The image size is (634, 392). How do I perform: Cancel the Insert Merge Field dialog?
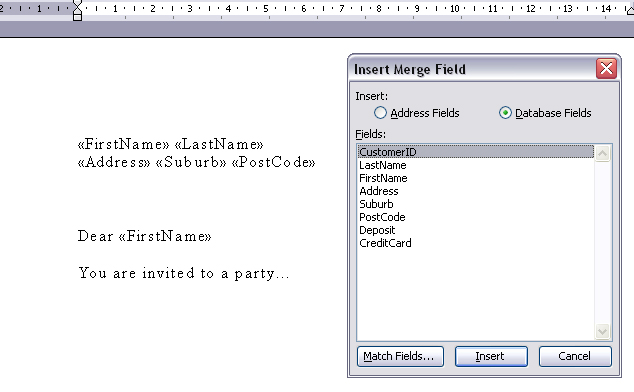[x=575, y=356]
